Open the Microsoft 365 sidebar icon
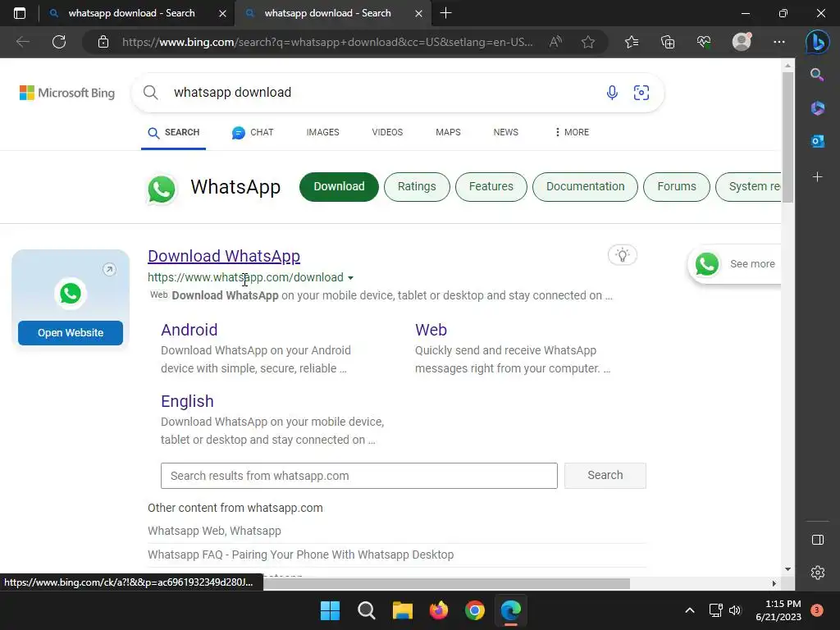 pos(818,107)
